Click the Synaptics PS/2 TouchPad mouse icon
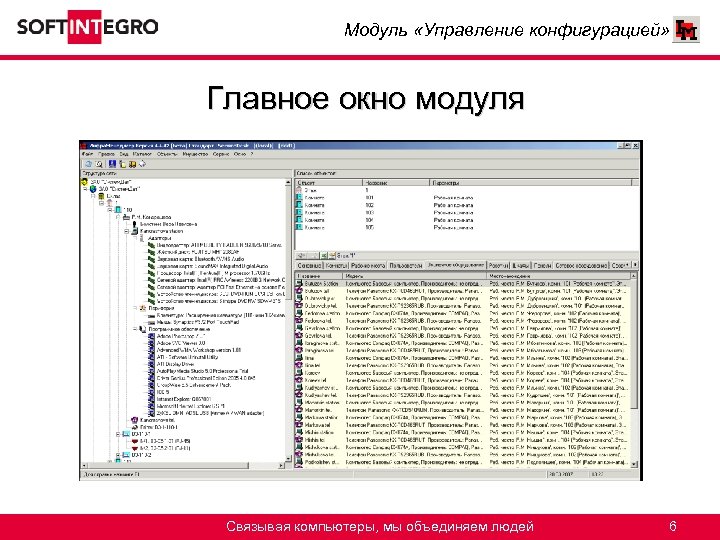Viewport: 720px width, 540px height. click(151, 322)
